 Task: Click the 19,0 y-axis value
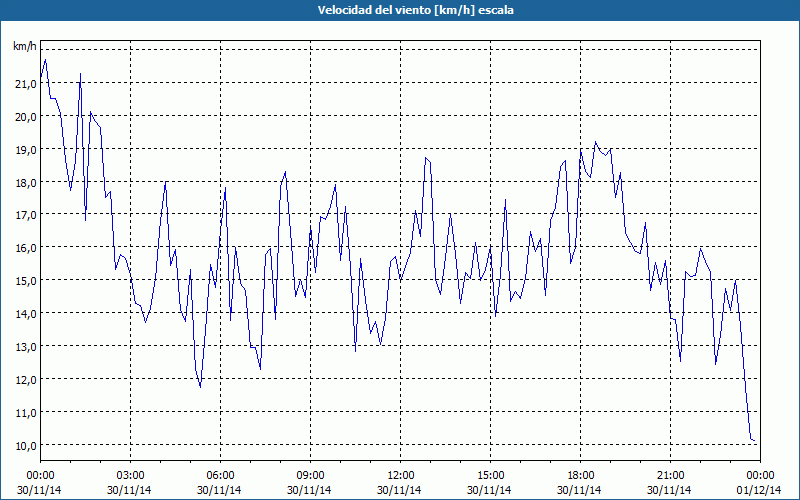pyautogui.click(x=26, y=149)
